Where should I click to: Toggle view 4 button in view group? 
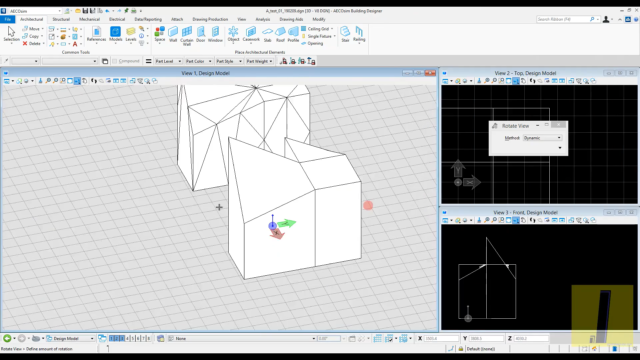point(127,338)
